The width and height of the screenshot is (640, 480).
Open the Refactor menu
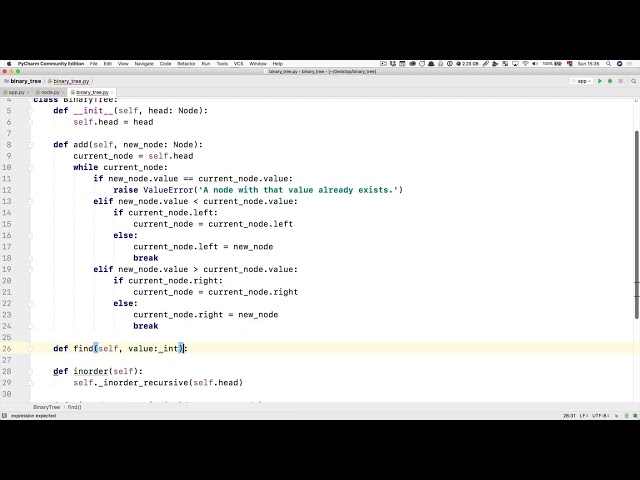tap(186, 64)
